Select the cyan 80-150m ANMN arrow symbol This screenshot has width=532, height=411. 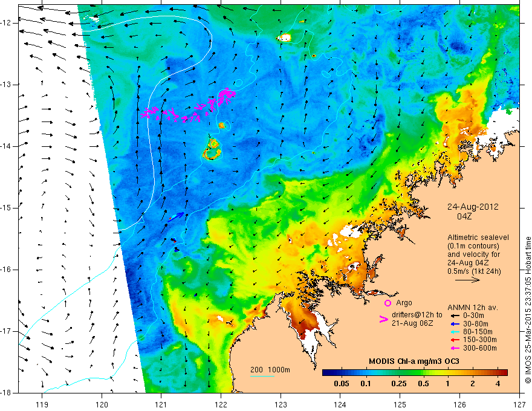pos(455,332)
